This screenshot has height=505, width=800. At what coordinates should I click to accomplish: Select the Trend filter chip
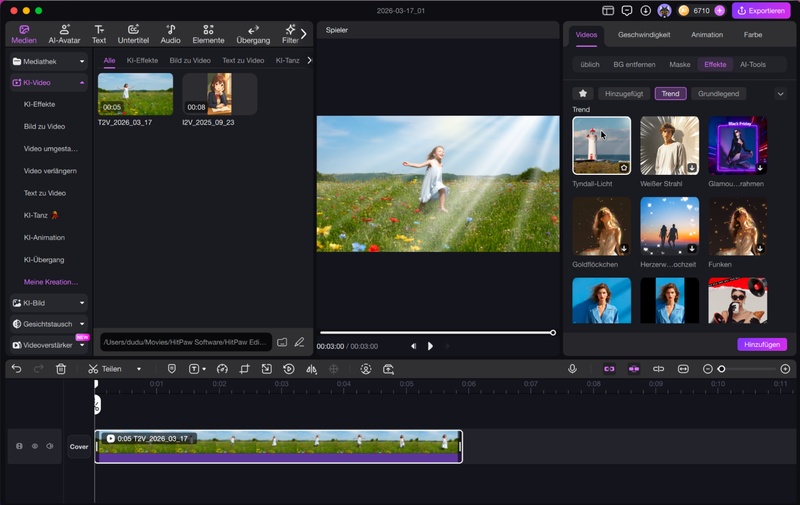pos(670,93)
